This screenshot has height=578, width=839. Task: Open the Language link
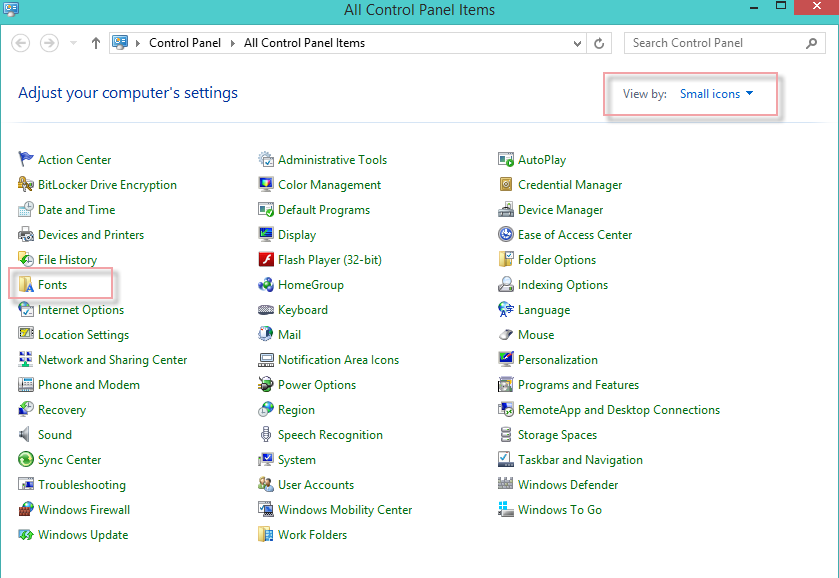click(x=544, y=310)
